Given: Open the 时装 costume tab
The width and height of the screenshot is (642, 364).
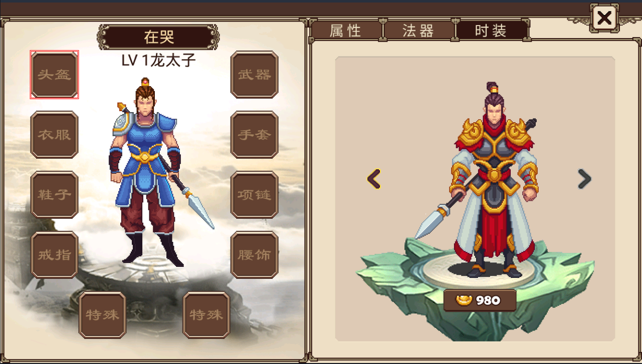Looking at the screenshot, I should click(492, 31).
